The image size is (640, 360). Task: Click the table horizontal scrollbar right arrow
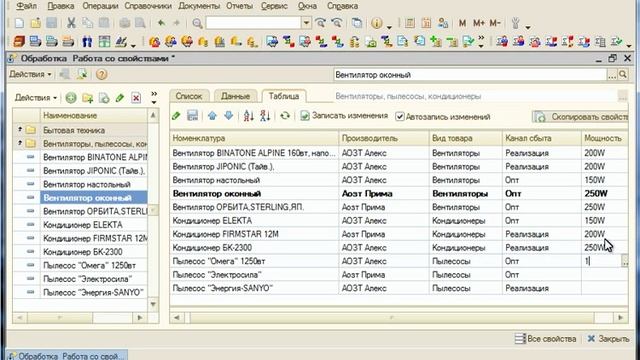point(620,317)
